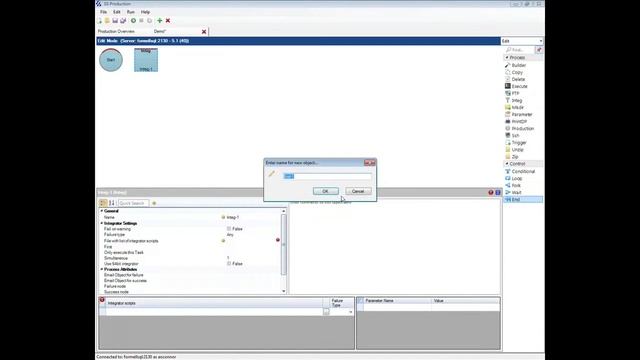This screenshot has height=360, width=640.
Task: Click the Quick Search field in properties
Action: (x=133, y=203)
